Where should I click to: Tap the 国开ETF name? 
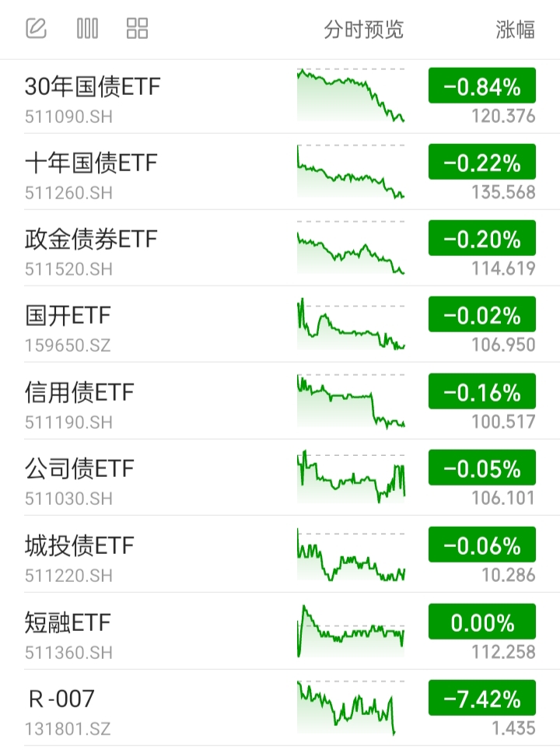pyautogui.click(x=68, y=316)
